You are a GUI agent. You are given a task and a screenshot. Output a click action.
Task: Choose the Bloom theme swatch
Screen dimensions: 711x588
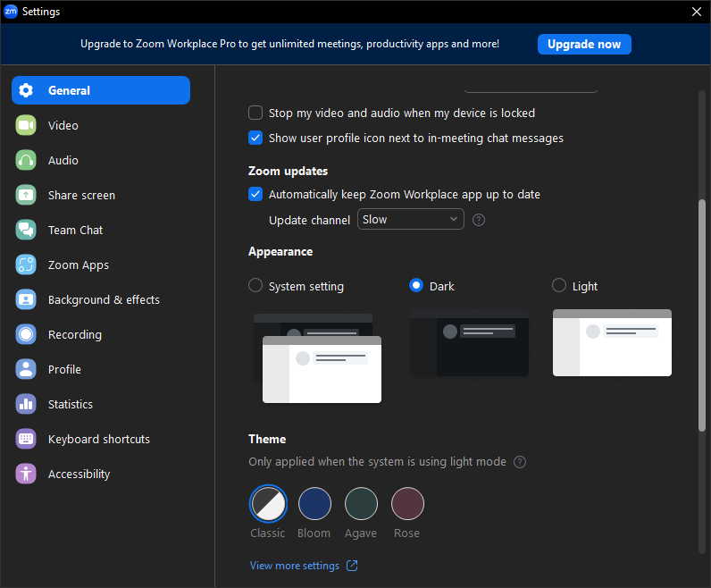[314, 504]
